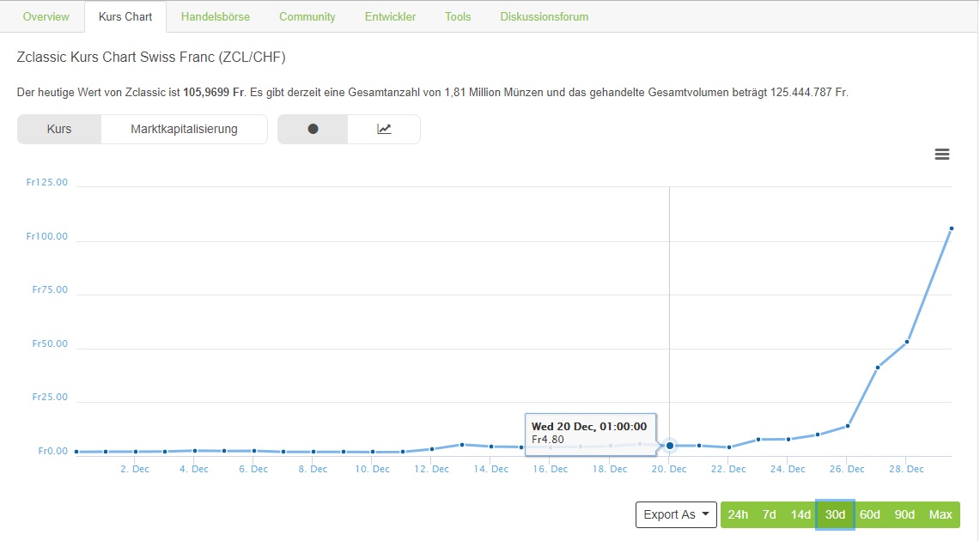Open the chart hamburger context menu
Image resolution: width=980 pixels, height=541 pixels.
[942, 155]
